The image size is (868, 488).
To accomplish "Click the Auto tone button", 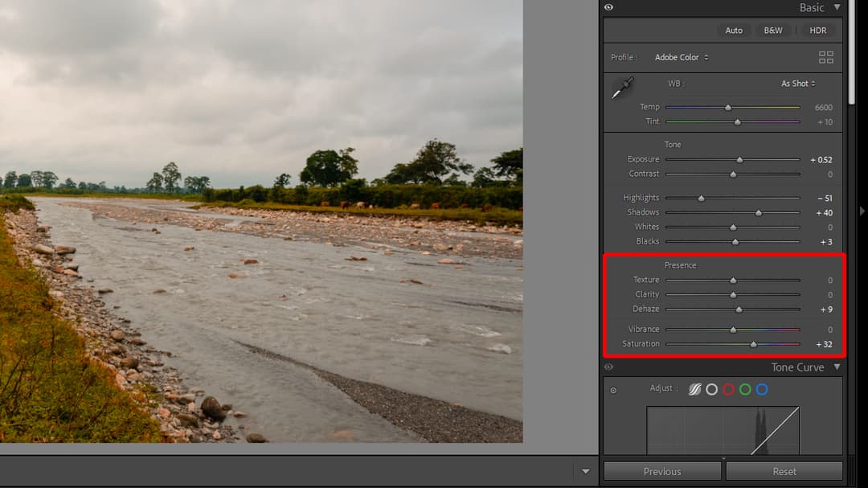I will (x=734, y=31).
